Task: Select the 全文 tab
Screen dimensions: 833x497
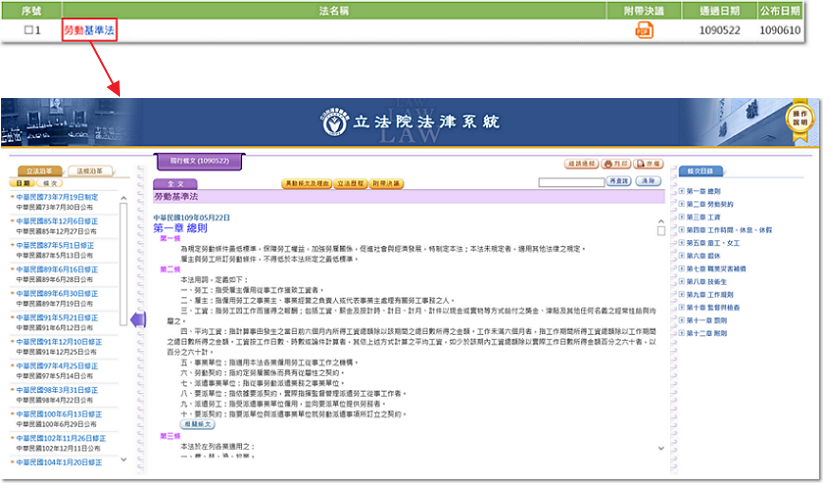Action: (x=175, y=184)
